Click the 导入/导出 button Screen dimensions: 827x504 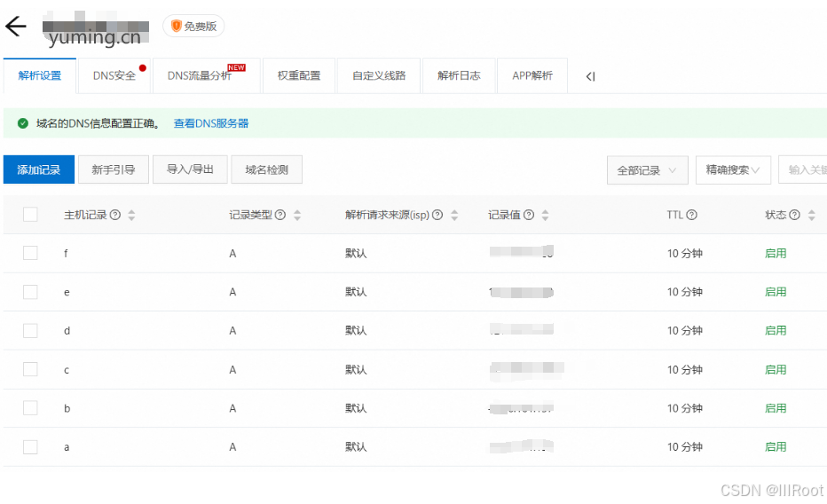(190, 169)
